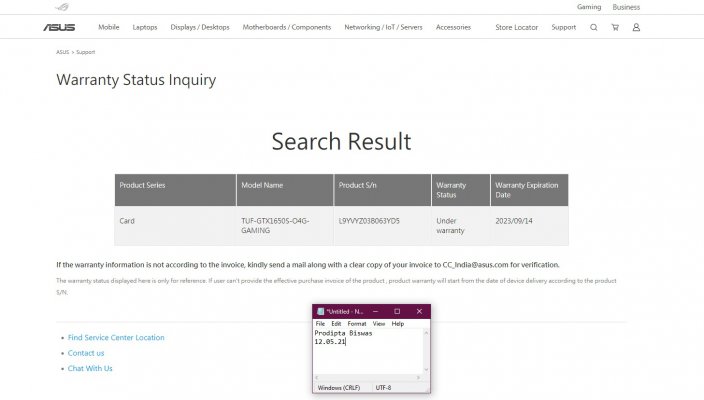
Task: Open the shopping cart icon
Action: (615, 27)
